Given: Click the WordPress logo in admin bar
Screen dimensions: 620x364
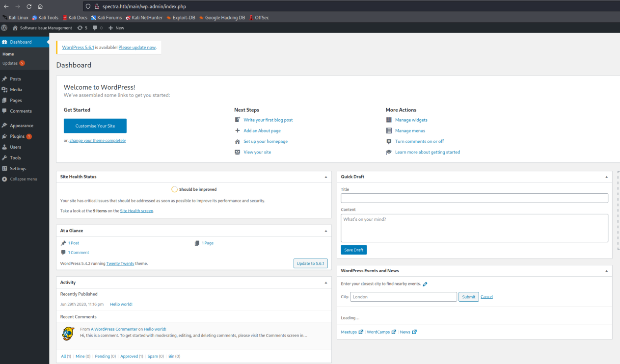Looking at the screenshot, I should [x=4, y=28].
